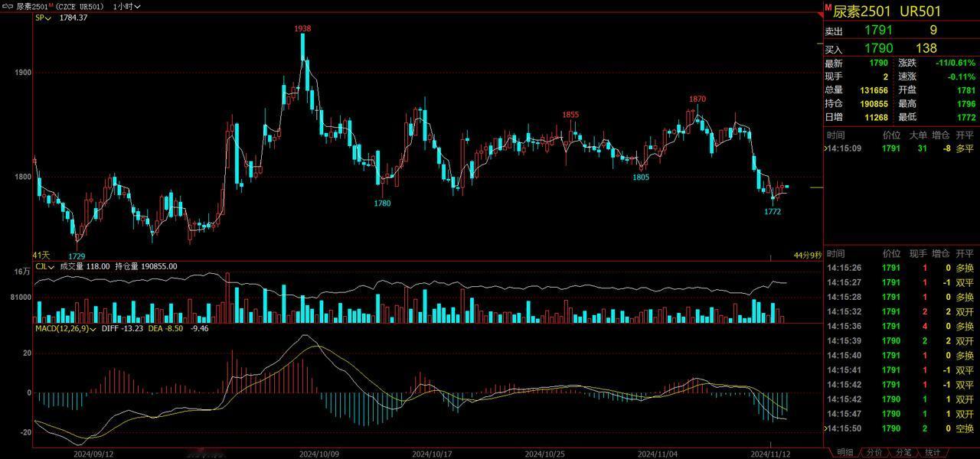Click the 尿素2501 UR501 quote panel header
Screen dimensions: 980x459
coord(887,11)
